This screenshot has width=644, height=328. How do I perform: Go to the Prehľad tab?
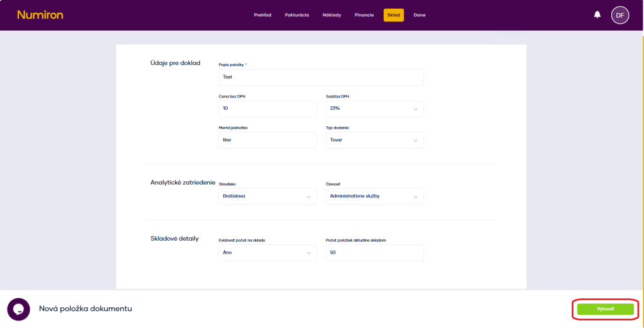(262, 15)
